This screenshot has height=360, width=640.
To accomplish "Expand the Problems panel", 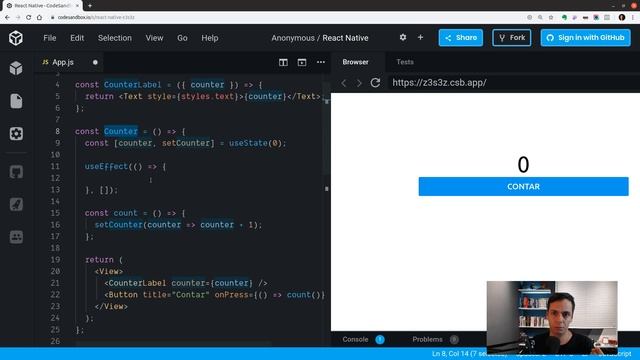I will click(427, 339).
